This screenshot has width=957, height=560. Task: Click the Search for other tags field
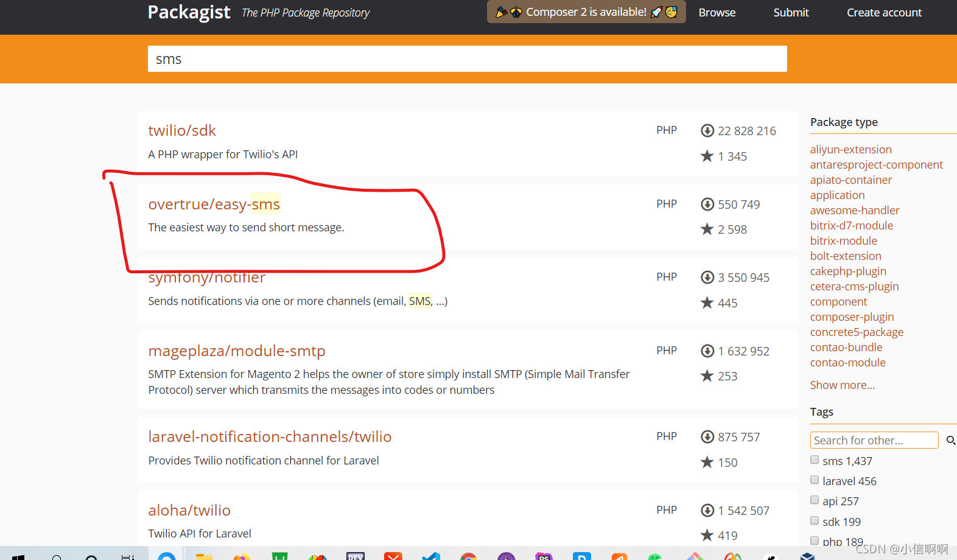[x=874, y=440]
